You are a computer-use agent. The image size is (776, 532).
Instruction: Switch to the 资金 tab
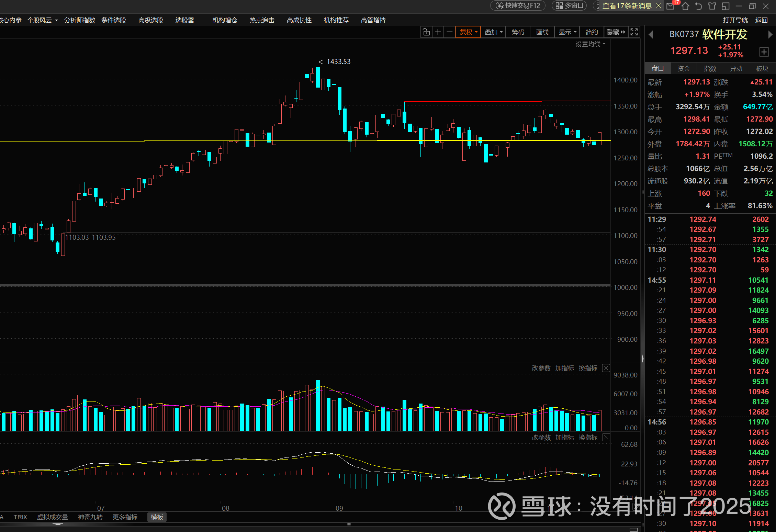684,68
